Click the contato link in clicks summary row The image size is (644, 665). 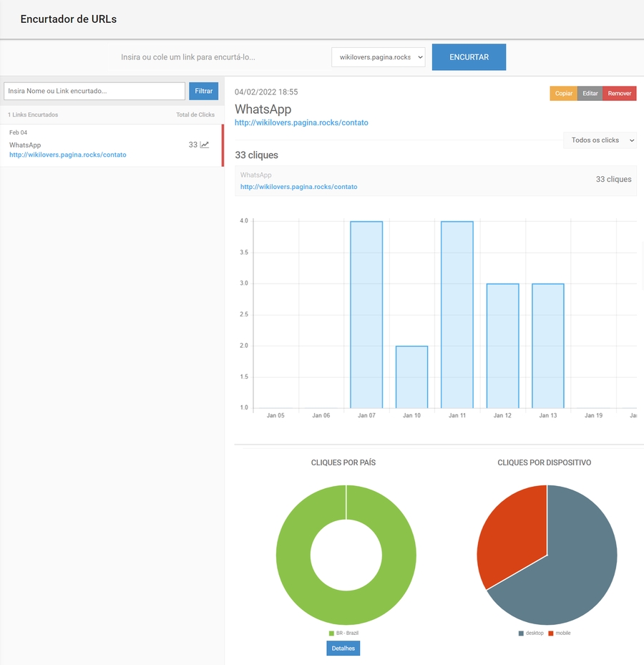click(298, 187)
